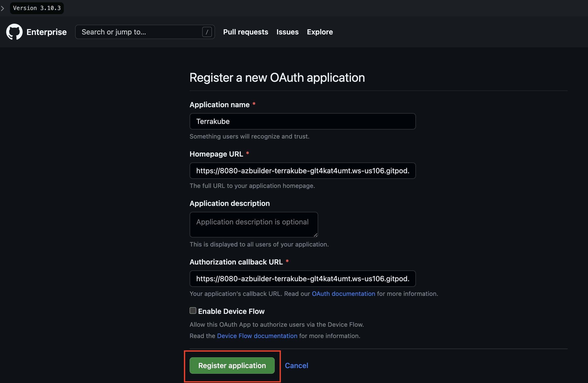Click the slash shortcut icon in search
This screenshot has width=588, height=383.
click(207, 32)
